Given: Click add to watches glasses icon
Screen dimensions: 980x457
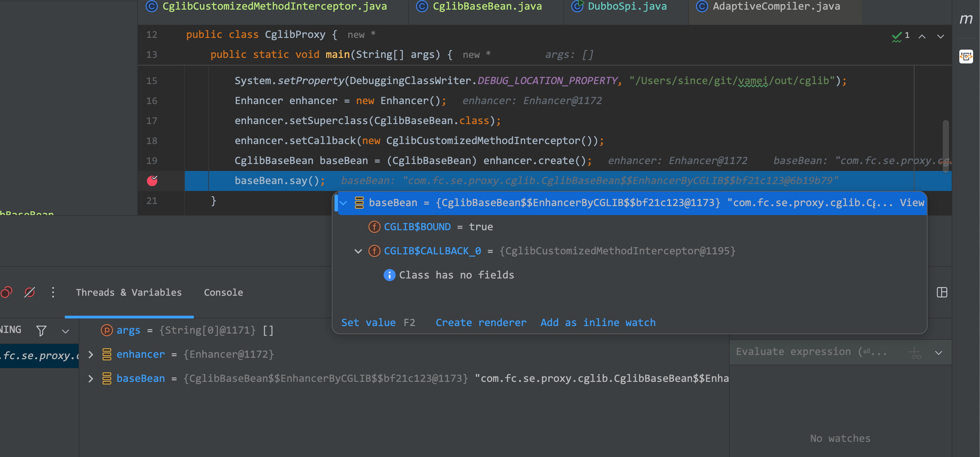Looking at the screenshot, I should [914, 353].
